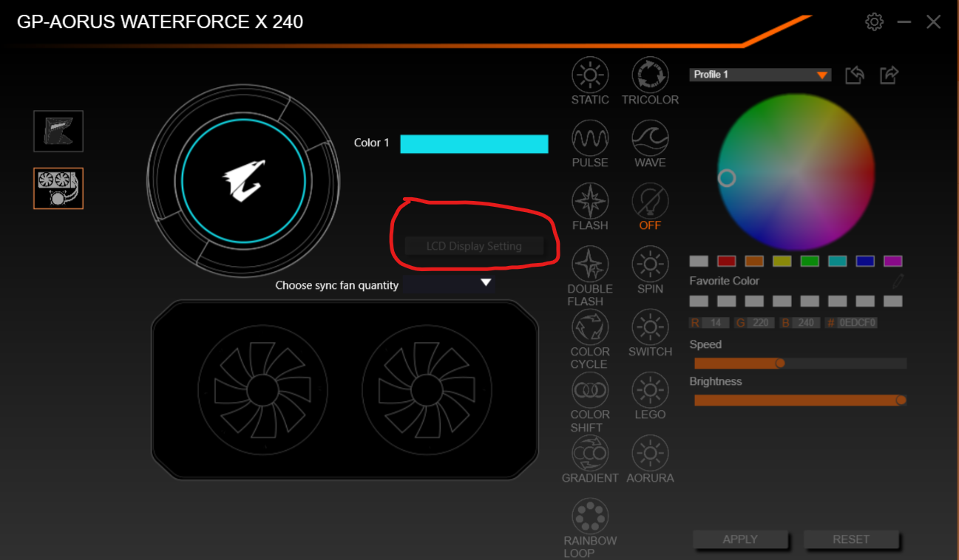Select the liquid cooler device thumbnail

point(58,188)
